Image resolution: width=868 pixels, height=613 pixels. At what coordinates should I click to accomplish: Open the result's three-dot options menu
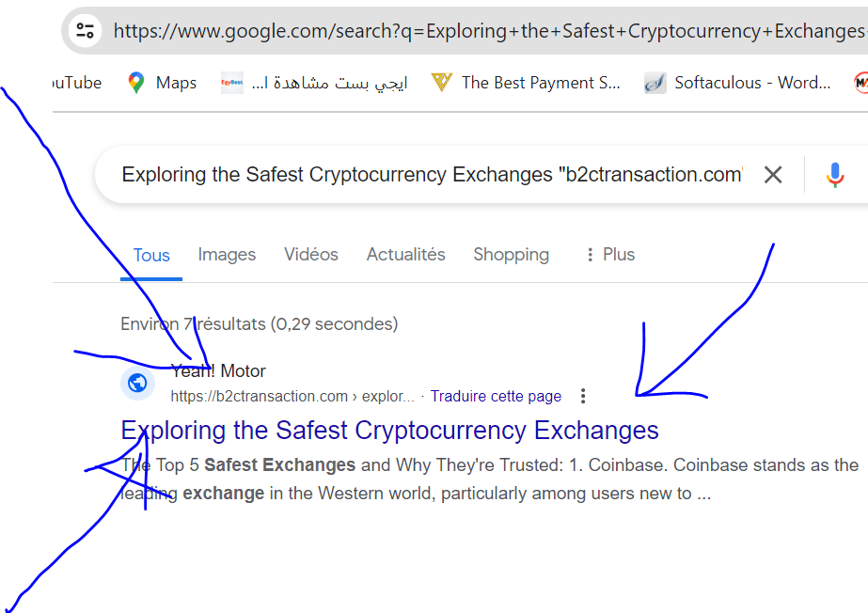[584, 396]
